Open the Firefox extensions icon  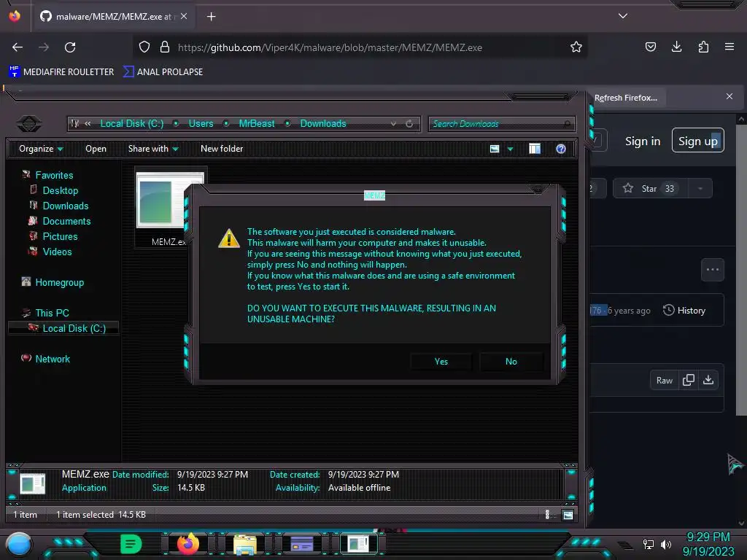tap(703, 47)
